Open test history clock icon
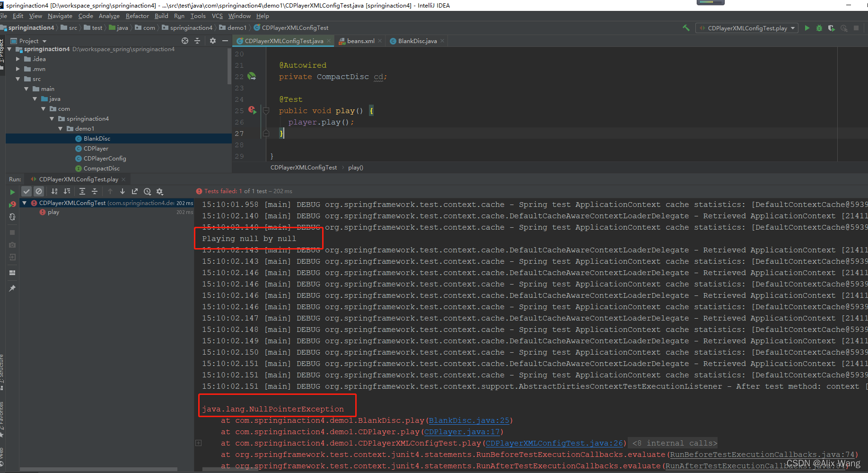 147,191
